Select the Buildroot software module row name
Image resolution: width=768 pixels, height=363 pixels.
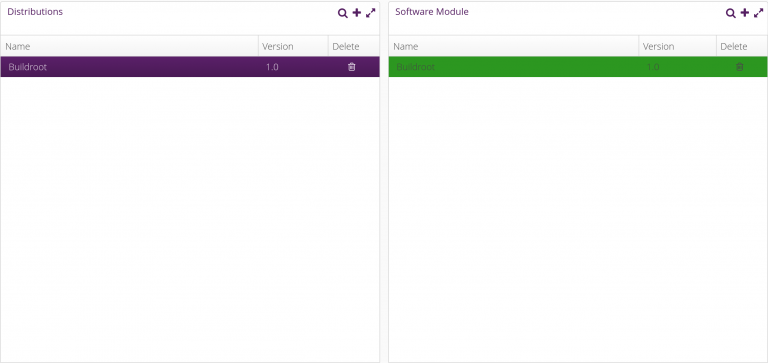click(415, 67)
